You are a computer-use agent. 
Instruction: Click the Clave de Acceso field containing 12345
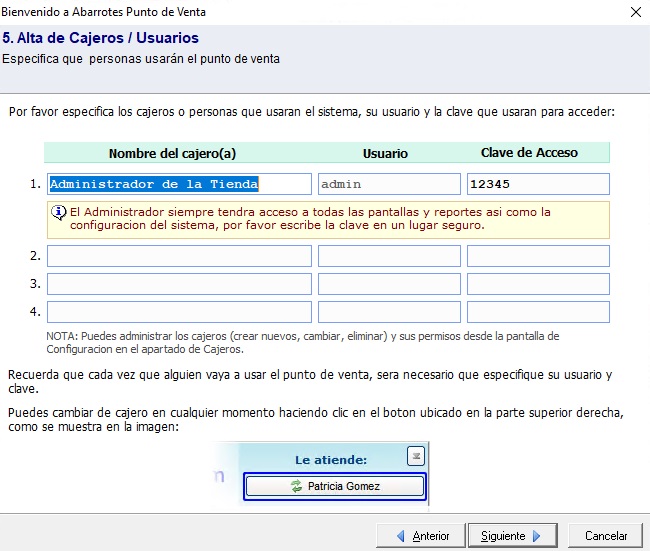[538, 184]
